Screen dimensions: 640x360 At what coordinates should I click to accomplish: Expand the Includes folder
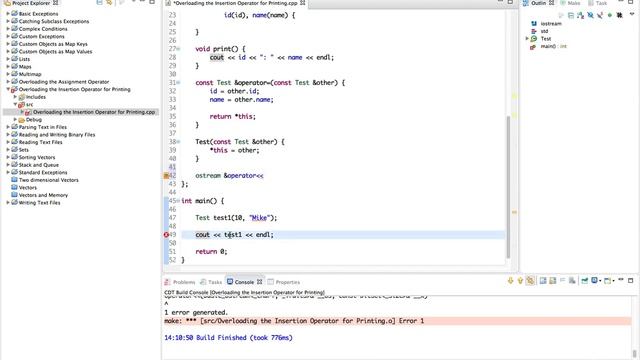(x=15, y=97)
